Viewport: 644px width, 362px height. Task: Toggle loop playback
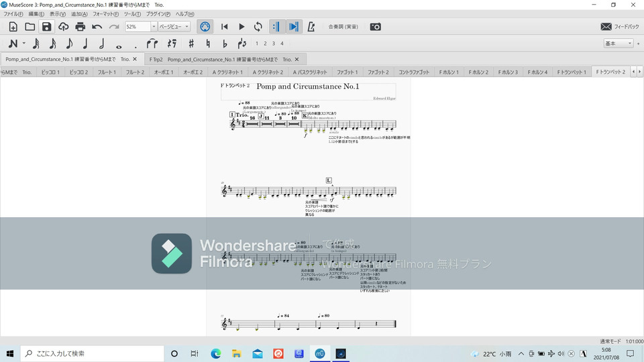(x=258, y=27)
